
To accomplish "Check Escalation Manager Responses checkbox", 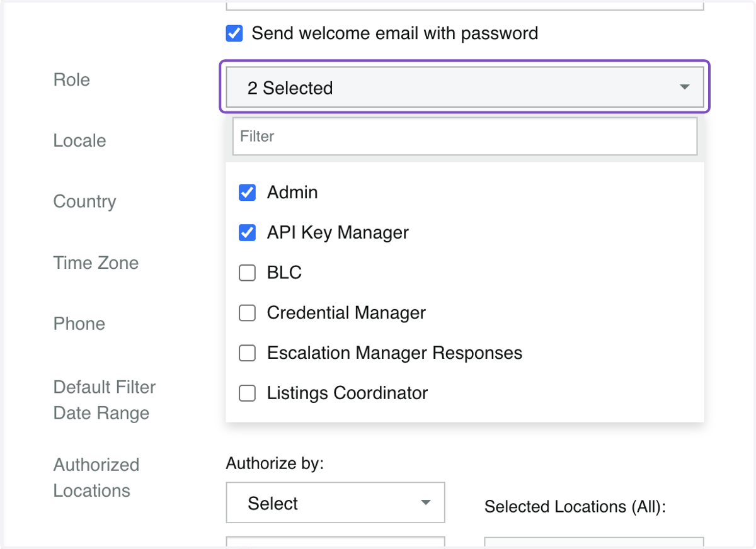I will coord(248,353).
